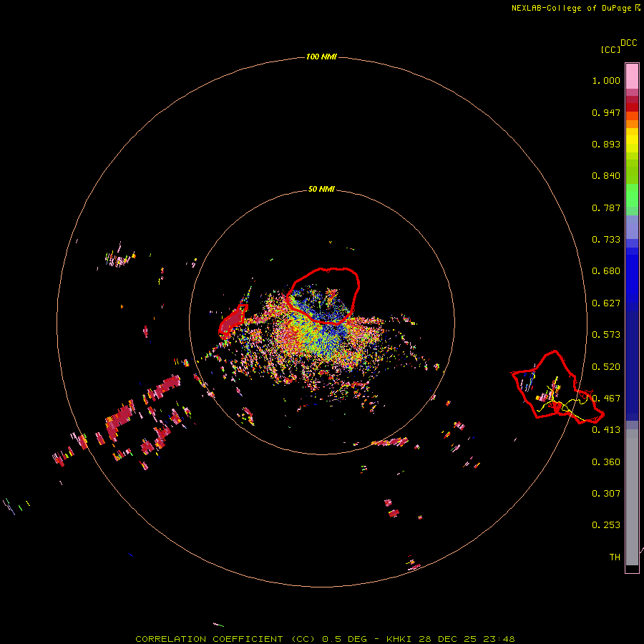Click the 0.787 color scale value
This screenshot has width=644, height=644.
[x=606, y=208]
